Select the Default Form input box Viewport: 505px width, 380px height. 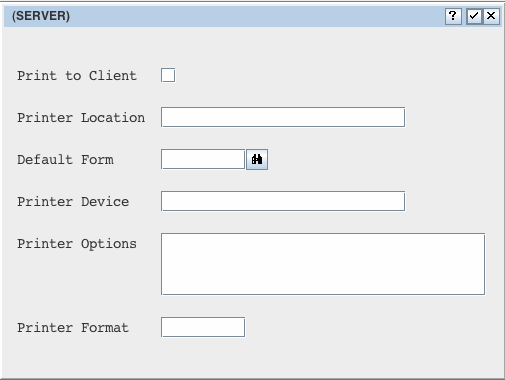(203, 159)
